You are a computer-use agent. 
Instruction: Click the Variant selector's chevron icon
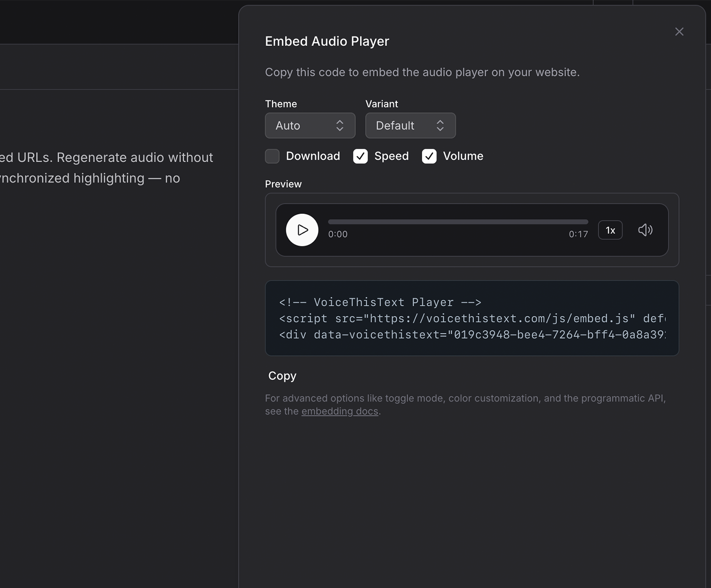point(440,126)
